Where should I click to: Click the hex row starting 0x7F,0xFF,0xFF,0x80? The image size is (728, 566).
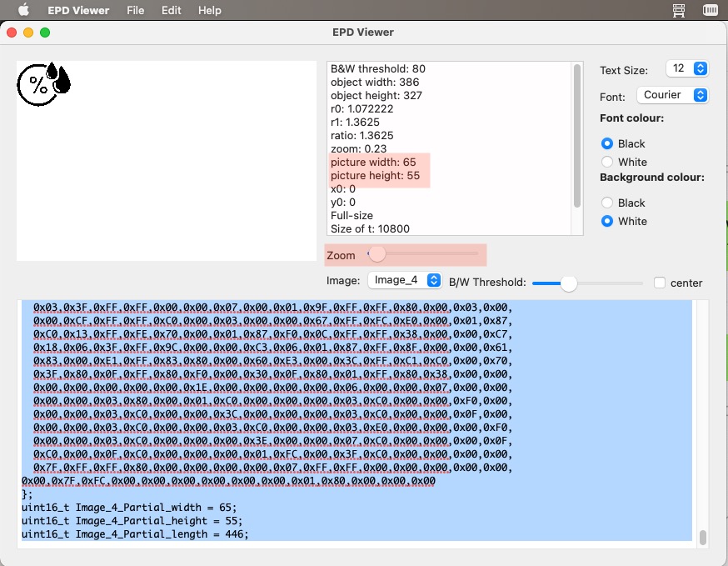[x=272, y=467]
